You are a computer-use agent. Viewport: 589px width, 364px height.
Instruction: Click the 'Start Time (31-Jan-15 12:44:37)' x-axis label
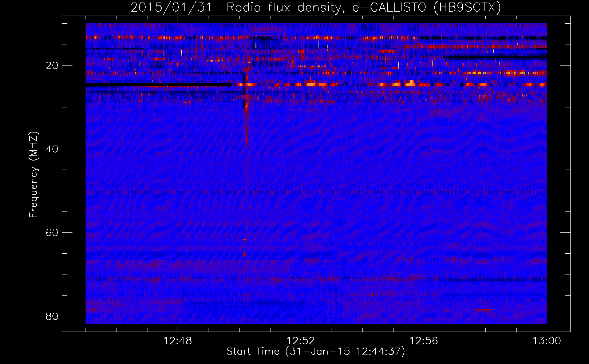315,352
